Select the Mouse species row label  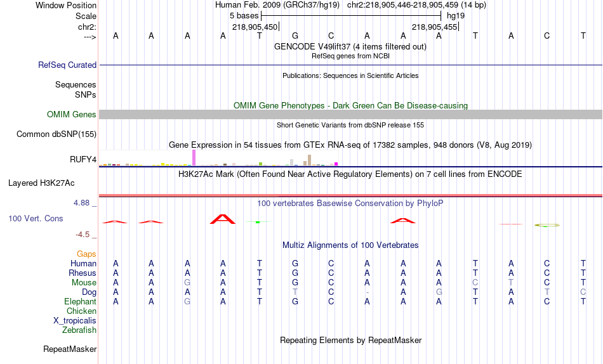[84, 283]
